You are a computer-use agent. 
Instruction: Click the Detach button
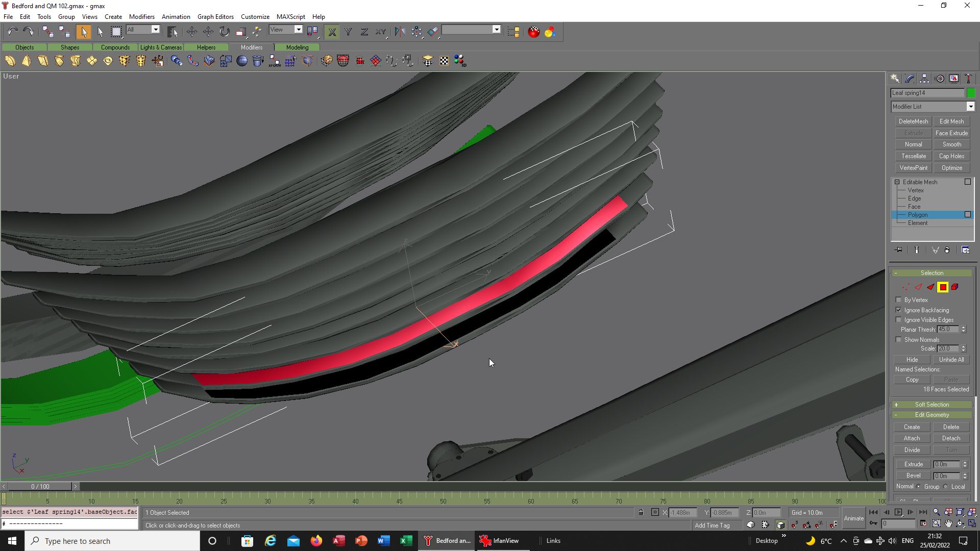click(951, 438)
